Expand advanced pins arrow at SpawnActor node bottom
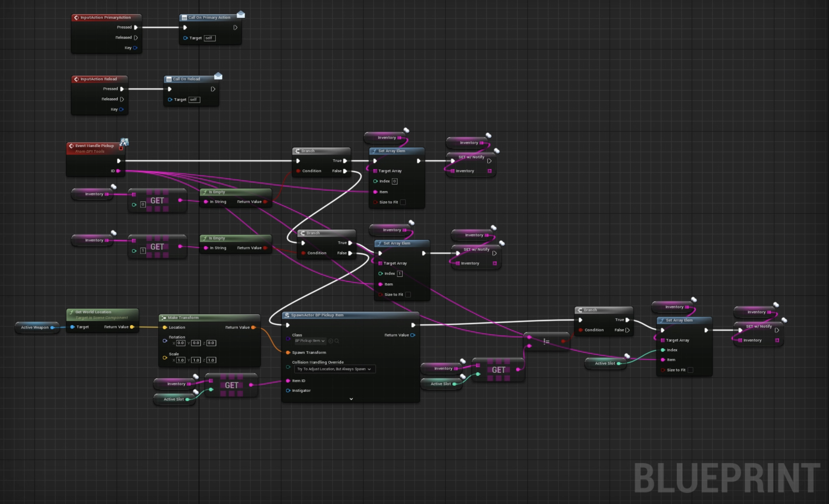Image resolution: width=829 pixels, height=504 pixels. click(351, 399)
